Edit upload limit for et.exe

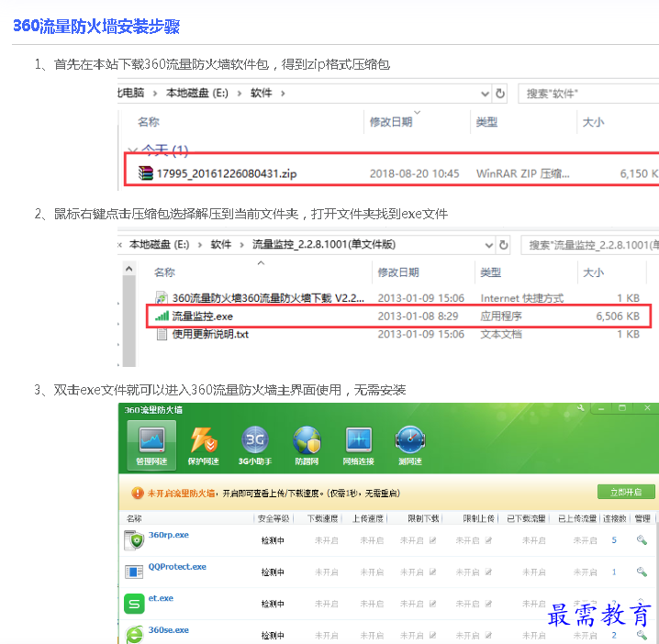(x=488, y=604)
